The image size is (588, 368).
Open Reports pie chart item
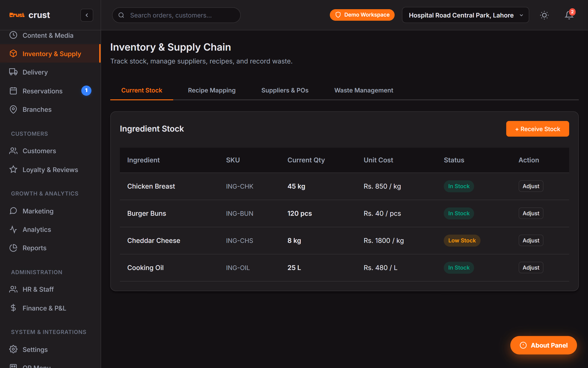(x=50, y=248)
